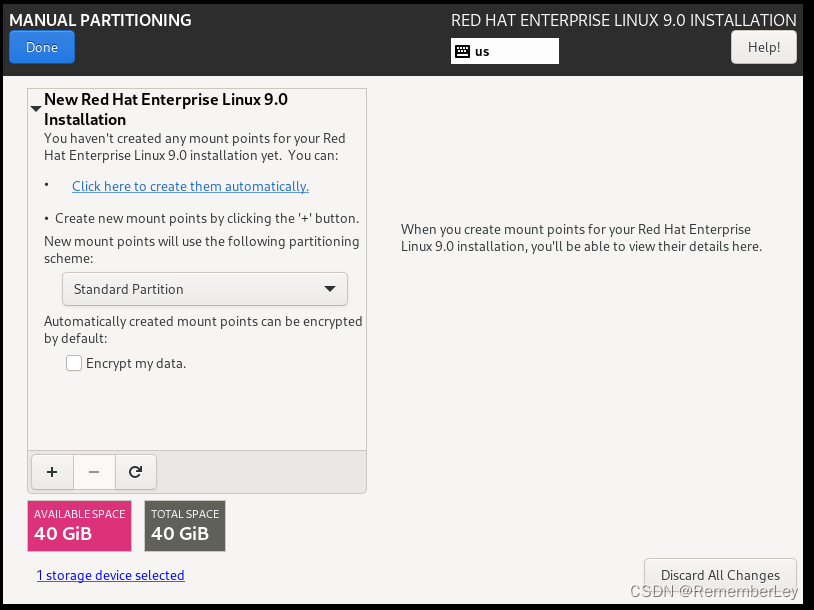This screenshot has width=814, height=610.
Task: Follow 'Click here to create them automatically' link
Action: pyautogui.click(x=191, y=186)
